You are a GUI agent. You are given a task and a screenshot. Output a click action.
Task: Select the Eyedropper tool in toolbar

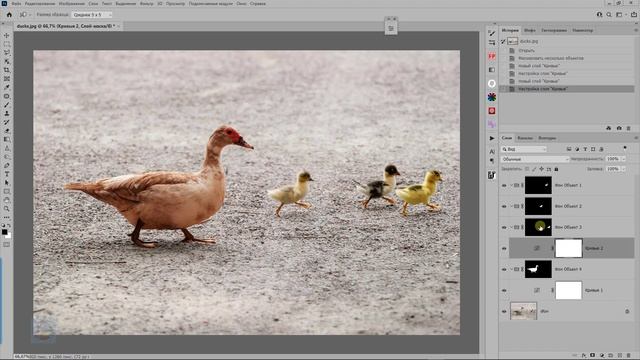pos(7,87)
